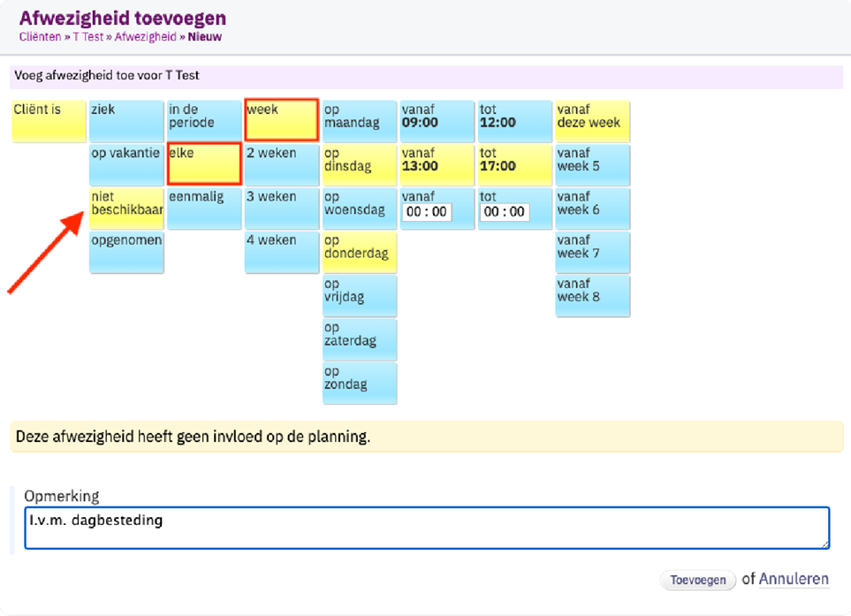Select the 'ziek' absence tile
851x616 pixels.
(x=126, y=121)
